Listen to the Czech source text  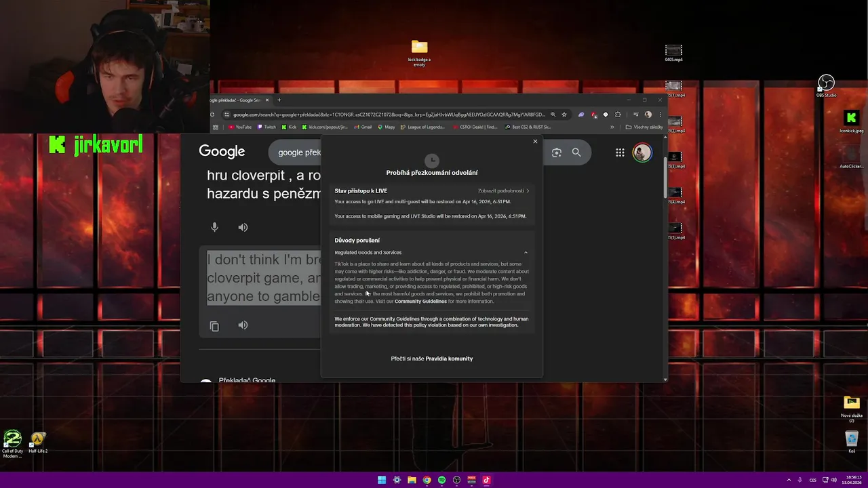pyautogui.click(x=243, y=227)
